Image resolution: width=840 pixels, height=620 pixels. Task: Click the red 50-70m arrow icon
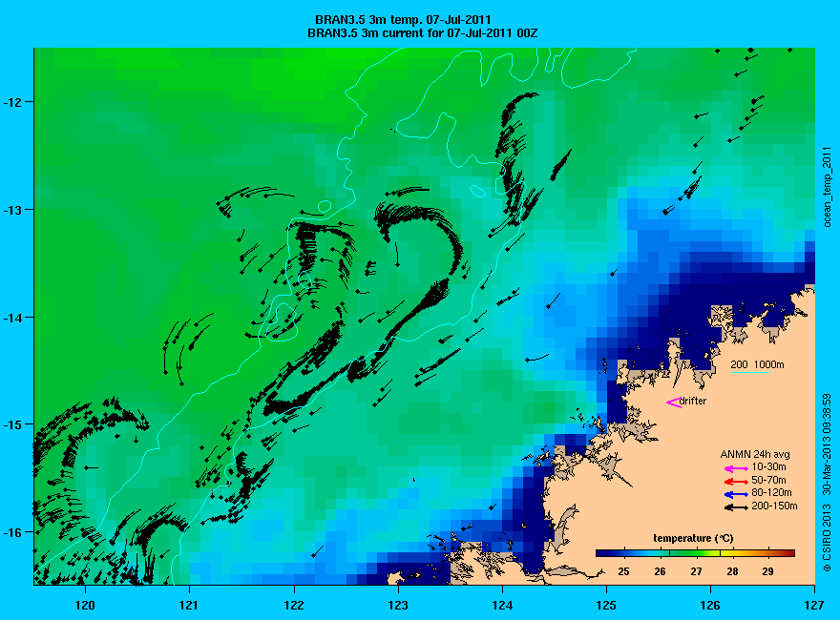[736, 482]
